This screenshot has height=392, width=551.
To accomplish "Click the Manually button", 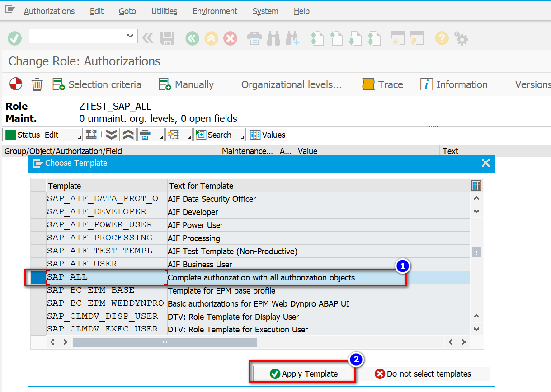I will pos(186,84).
